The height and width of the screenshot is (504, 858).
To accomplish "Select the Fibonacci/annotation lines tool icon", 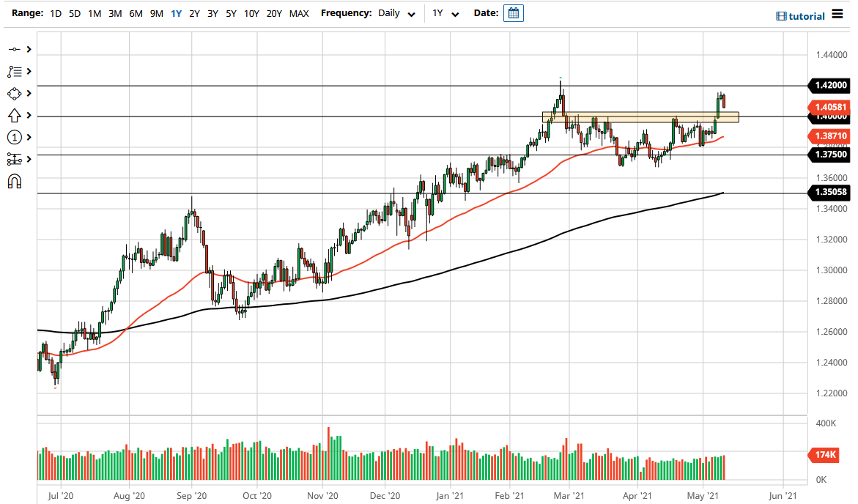I will click(x=14, y=72).
